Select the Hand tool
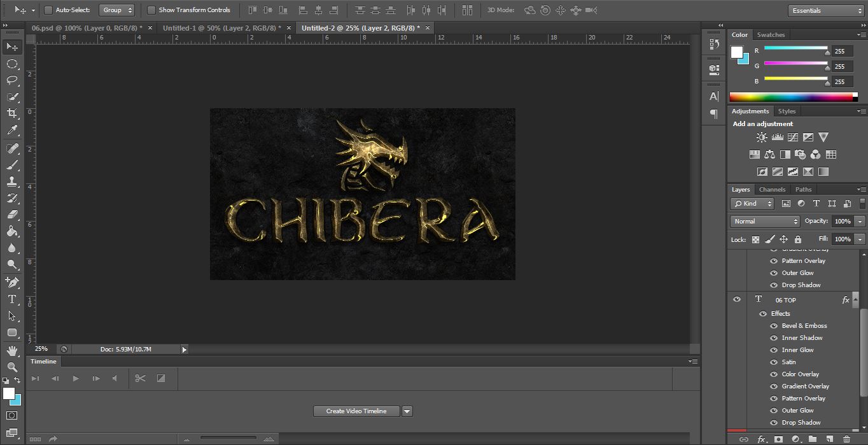868x445 pixels. [12, 351]
